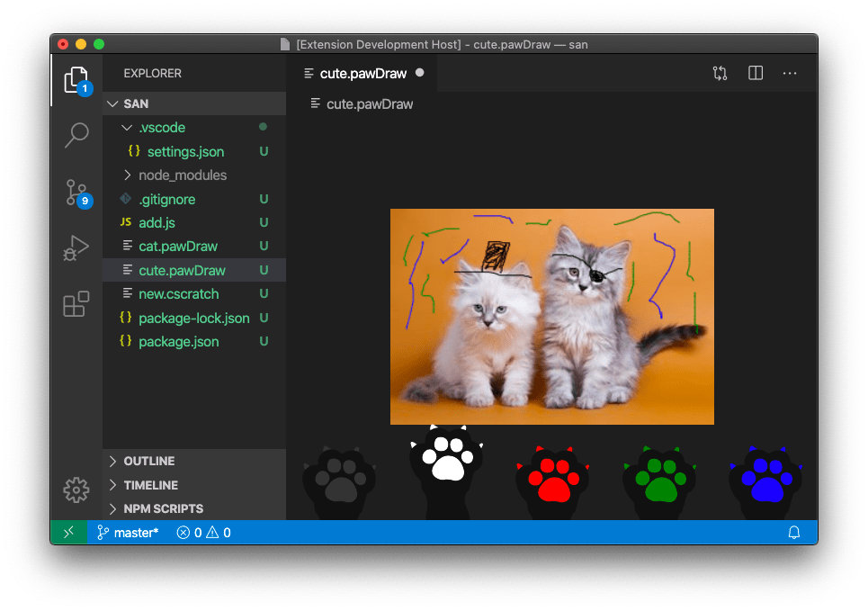Open the Manage settings gear icon
Screen dimensions: 868x611
tap(76, 490)
